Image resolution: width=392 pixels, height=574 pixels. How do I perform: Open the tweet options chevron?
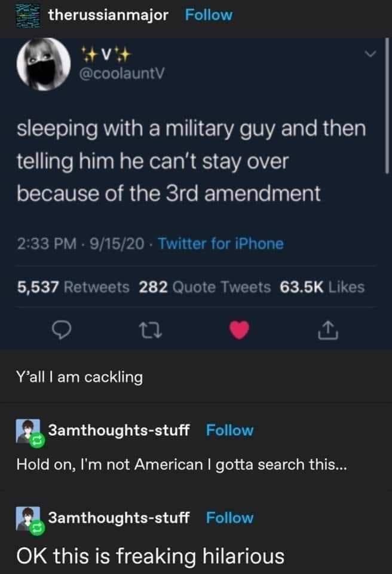pos(370,54)
